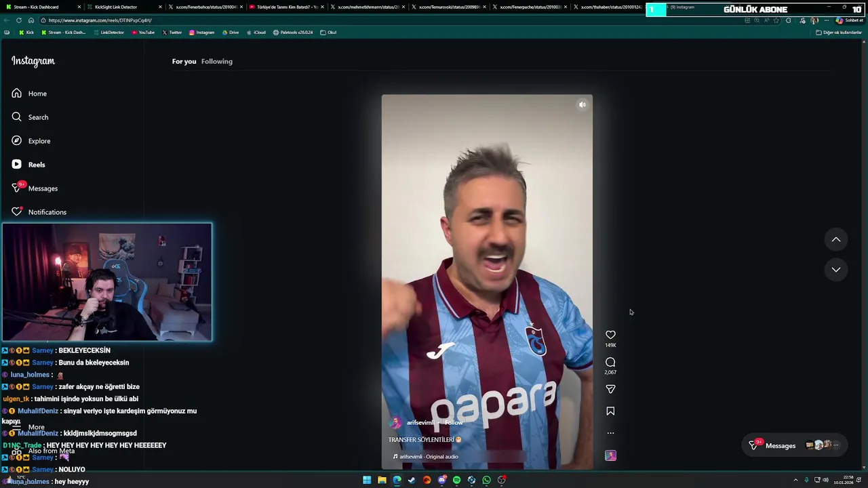Viewport: 868px width, 488px height.
Task: Mute the reel using the speaker button
Action: pyautogui.click(x=582, y=104)
